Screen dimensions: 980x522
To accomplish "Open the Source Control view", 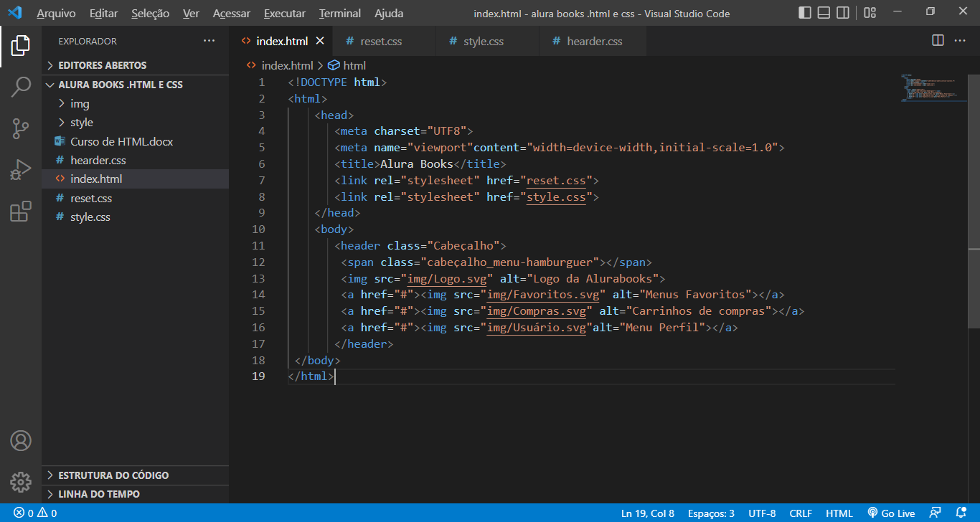I will (x=21, y=128).
